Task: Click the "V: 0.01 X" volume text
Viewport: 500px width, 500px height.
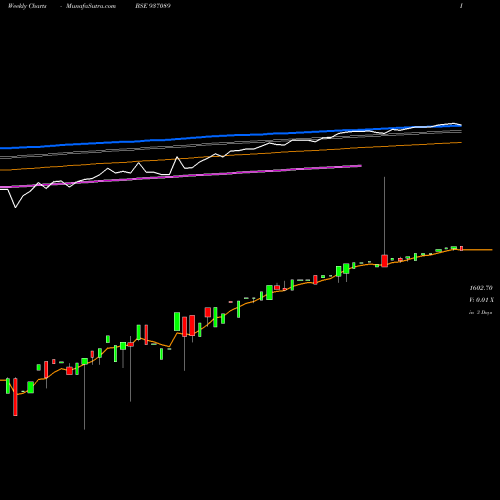Action: pos(481,300)
